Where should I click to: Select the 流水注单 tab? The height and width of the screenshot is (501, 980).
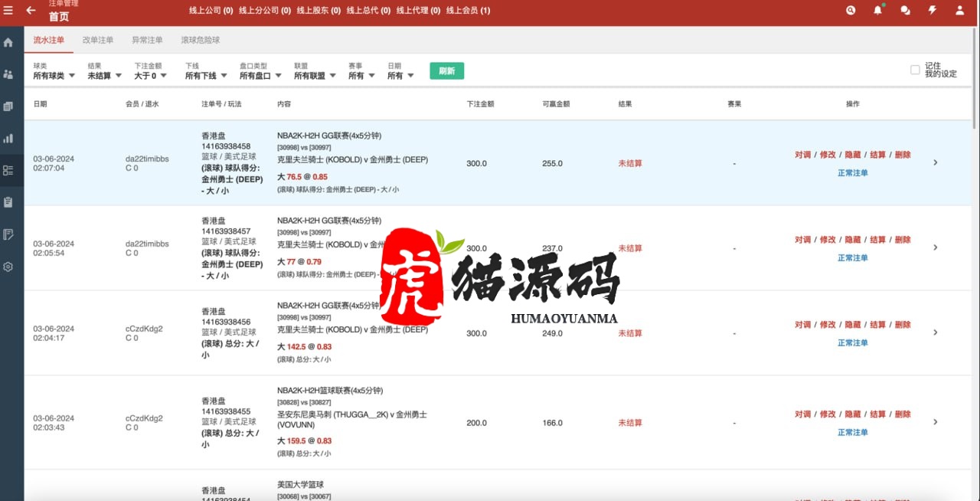48,40
